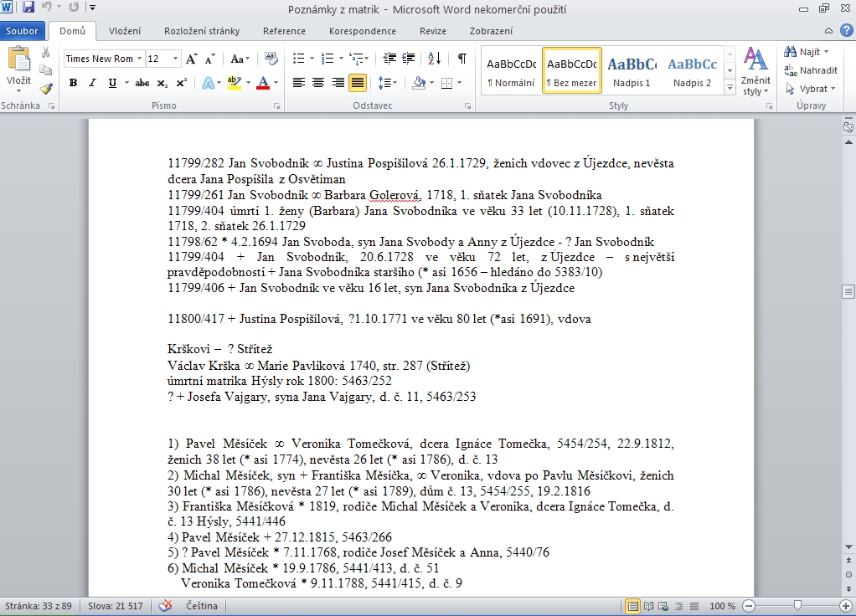Screen dimensions: 856x616
Task: Center align the paragraph text
Action: tap(318, 83)
